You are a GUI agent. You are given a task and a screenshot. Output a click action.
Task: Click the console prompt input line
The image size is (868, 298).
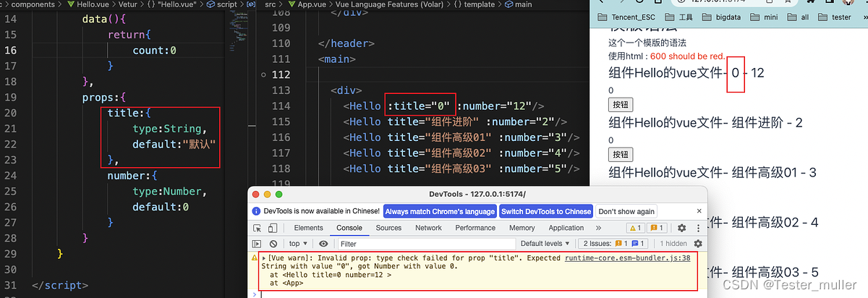click(477, 294)
